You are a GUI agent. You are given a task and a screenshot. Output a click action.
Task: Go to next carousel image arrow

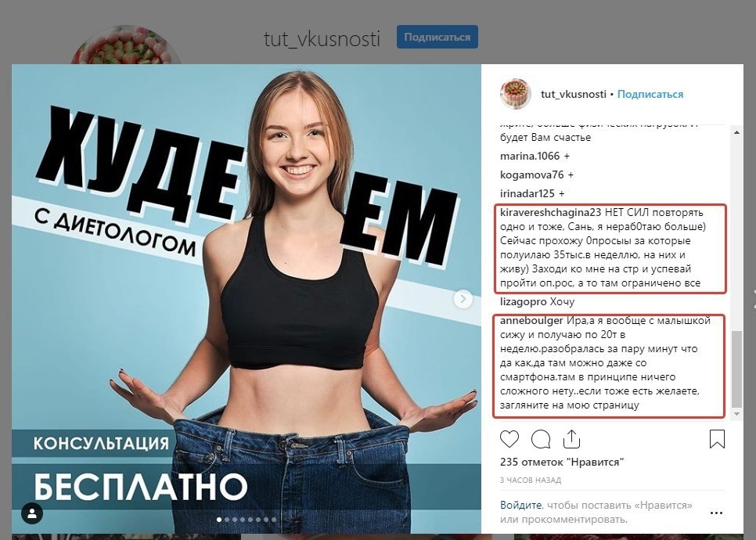coord(463,299)
